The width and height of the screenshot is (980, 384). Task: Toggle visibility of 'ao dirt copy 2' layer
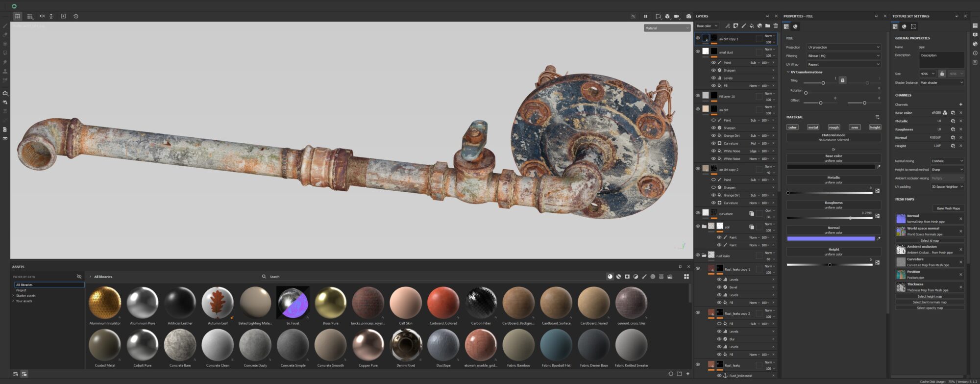(x=698, y=168)
